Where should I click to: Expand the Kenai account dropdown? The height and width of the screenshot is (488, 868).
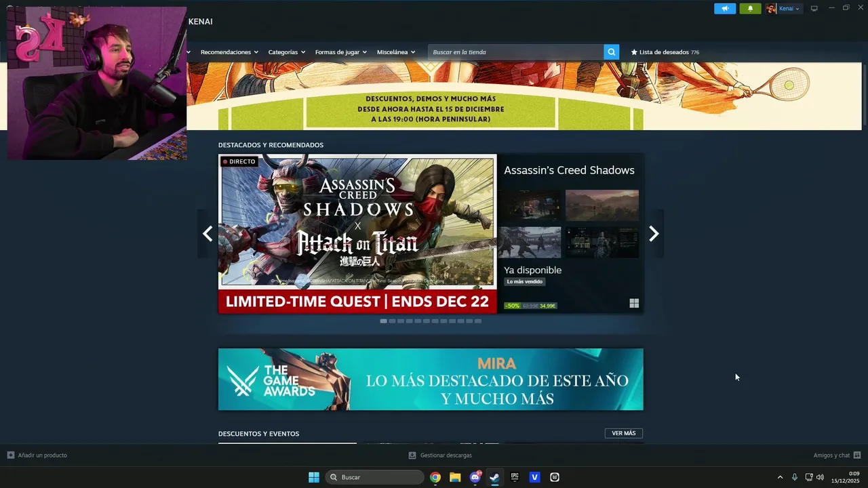789,9
